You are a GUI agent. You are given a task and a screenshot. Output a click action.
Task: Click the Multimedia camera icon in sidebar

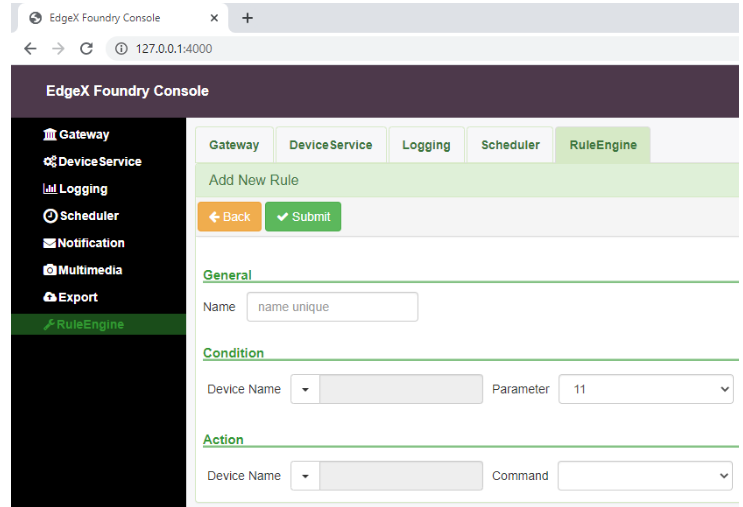tap(50, 270)
